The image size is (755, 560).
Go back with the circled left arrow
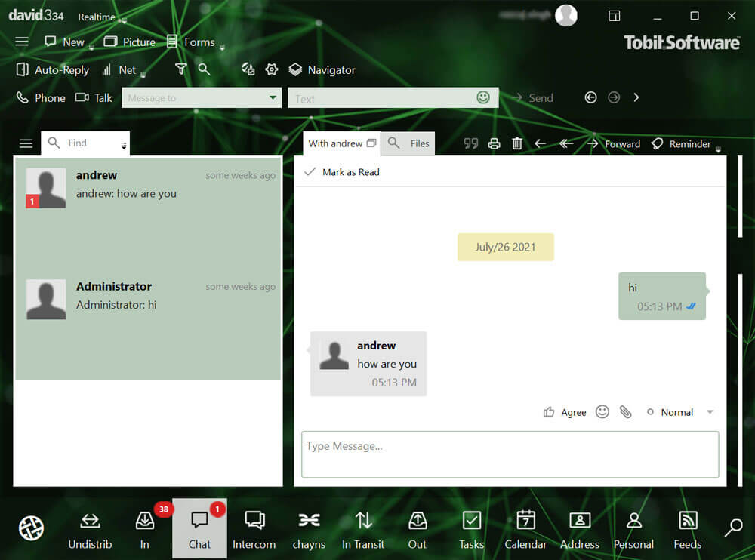pyautogui.click(x=590, y=97)
